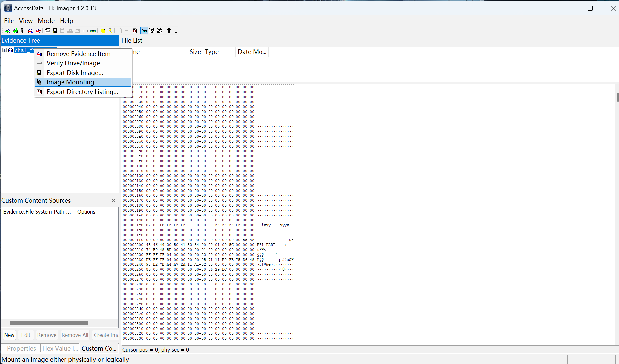
Task: Click the disk icon beside chal evidence item
Action: 11,50
